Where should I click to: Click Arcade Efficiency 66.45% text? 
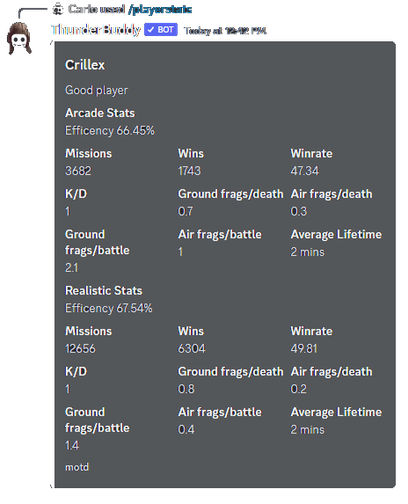(110, 130)
